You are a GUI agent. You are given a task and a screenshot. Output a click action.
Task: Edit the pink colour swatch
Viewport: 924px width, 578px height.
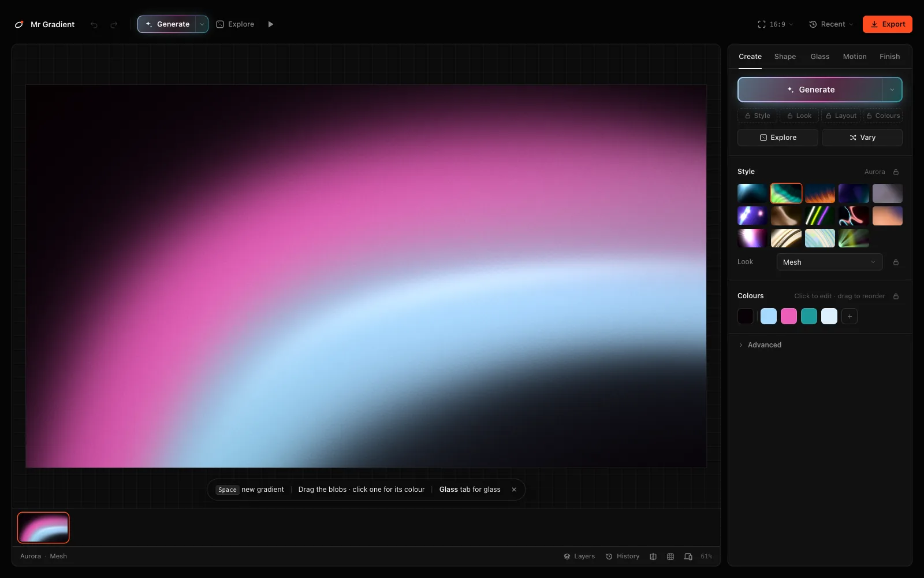click(x=789, y=316)
